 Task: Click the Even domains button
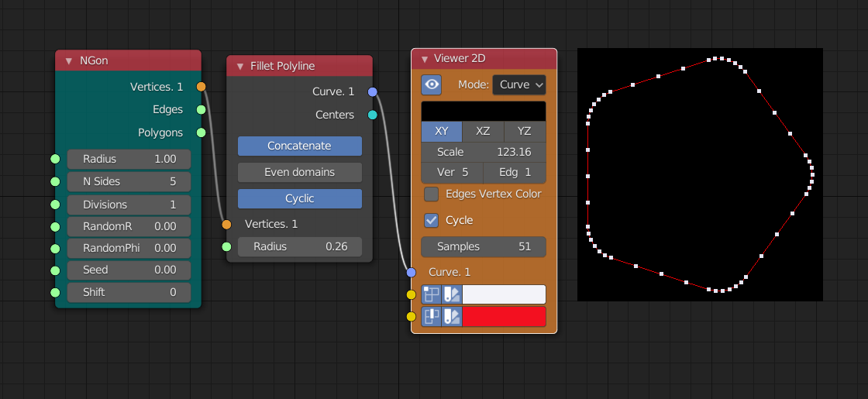(x=300, y=172)
